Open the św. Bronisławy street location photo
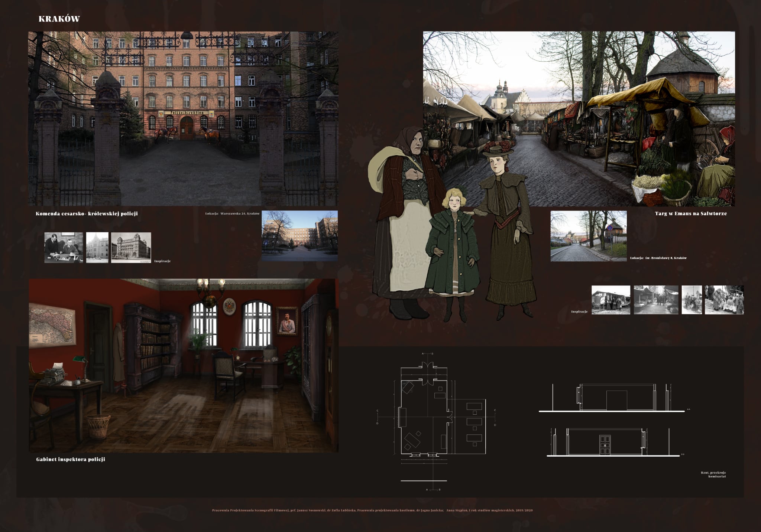This screenshot has height=532, width=761. coord(588,236)
